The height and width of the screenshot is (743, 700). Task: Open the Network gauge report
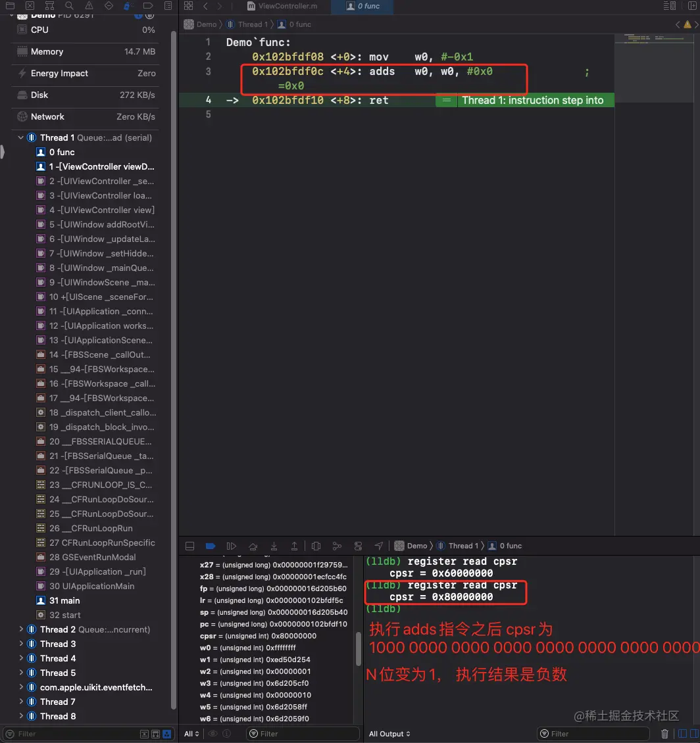tap(86, 116)
